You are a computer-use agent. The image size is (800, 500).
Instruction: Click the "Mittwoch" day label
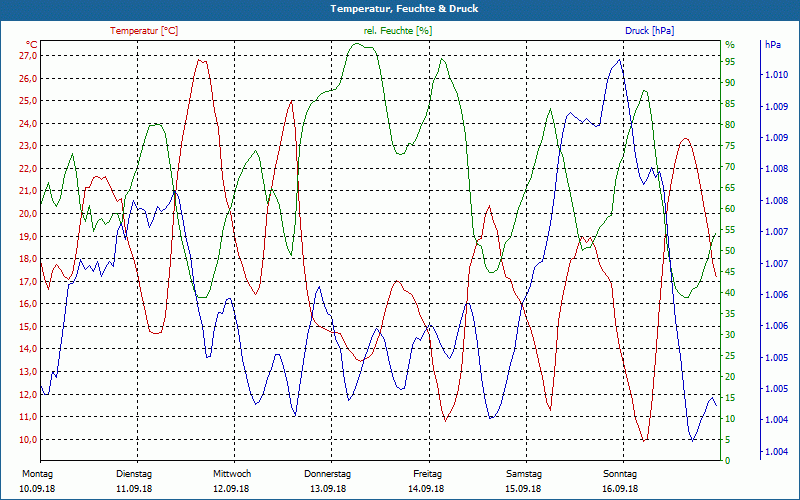pyautogui.click(x=232, y=474)
